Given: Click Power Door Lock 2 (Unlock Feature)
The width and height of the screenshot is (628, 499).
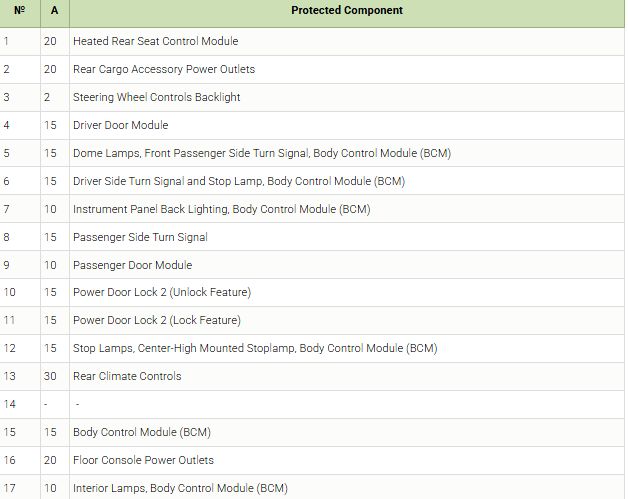Looking at the screenshot, I should (x=161, y=293).
